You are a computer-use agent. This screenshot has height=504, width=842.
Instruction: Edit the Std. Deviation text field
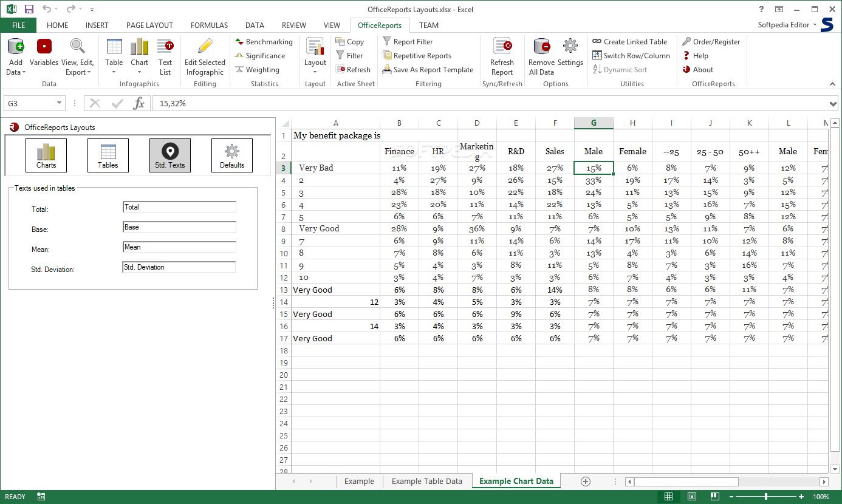click(179, 267)
